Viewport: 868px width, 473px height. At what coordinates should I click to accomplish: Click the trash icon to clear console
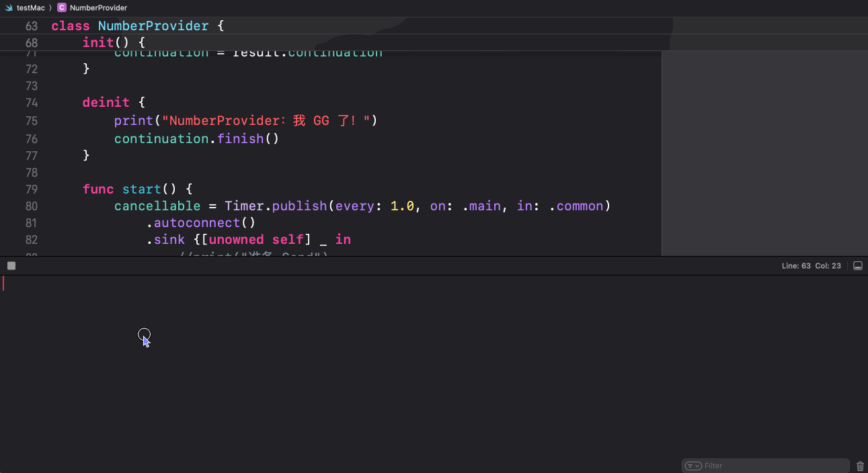coord(860,466)
